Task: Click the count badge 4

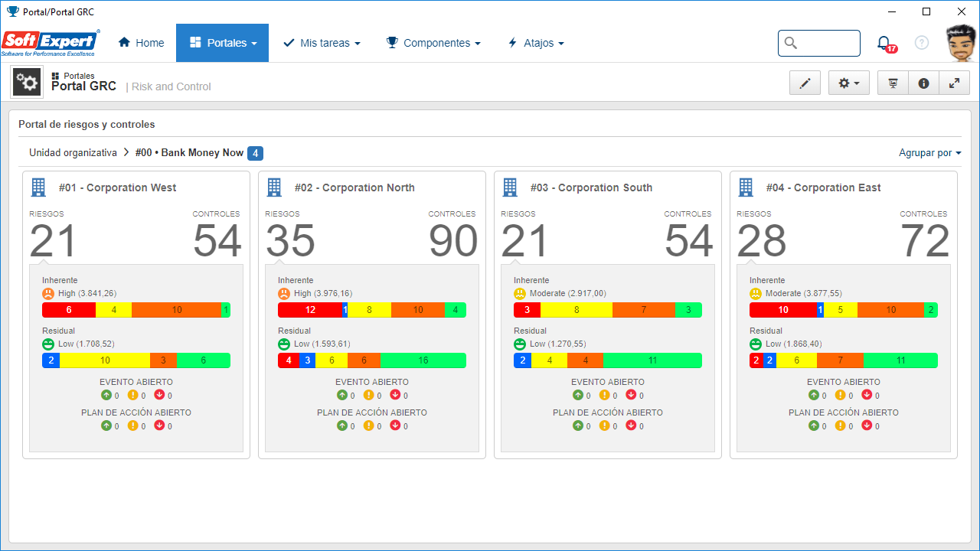Action: 255,153
